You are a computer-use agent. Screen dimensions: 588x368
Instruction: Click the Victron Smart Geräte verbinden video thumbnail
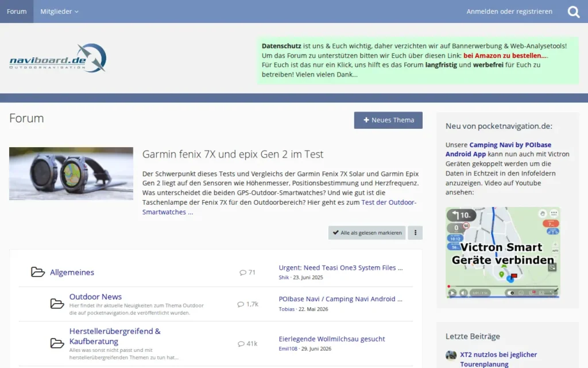(503, 252)
